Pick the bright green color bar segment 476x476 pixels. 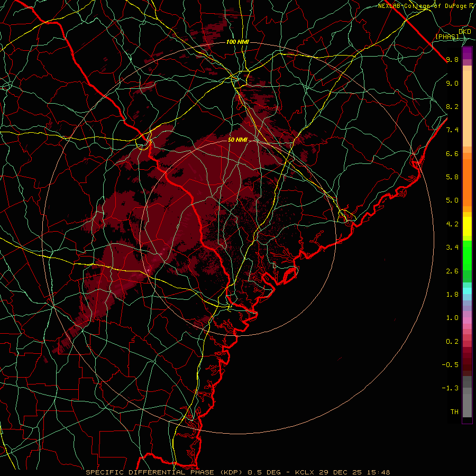[467, 255]
